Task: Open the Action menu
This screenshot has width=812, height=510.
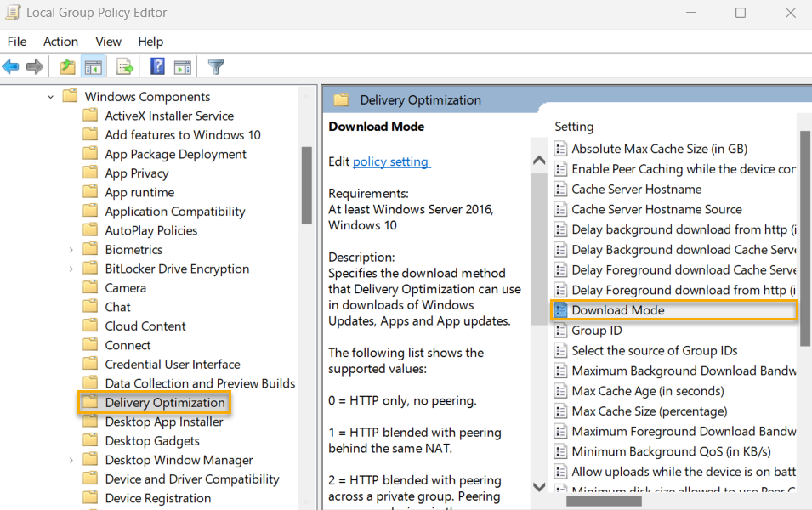Action: (x=60, y=41)
